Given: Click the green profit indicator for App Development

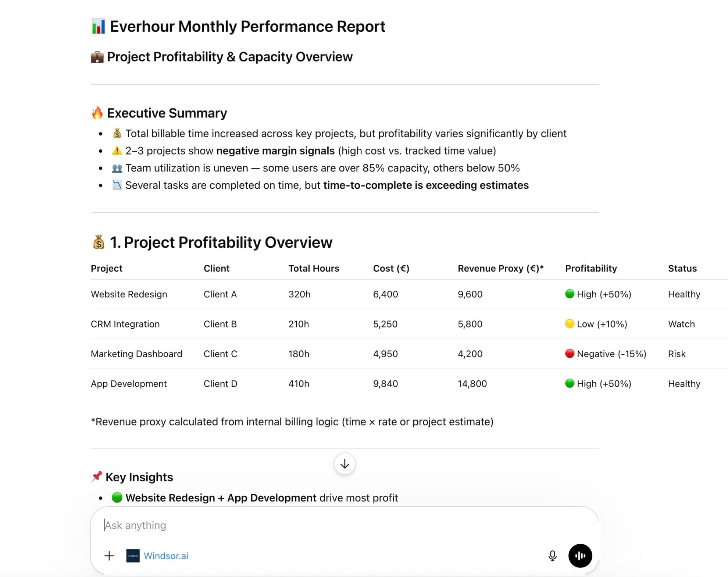Looking at the screenshot, I should (x=570, y=383).
